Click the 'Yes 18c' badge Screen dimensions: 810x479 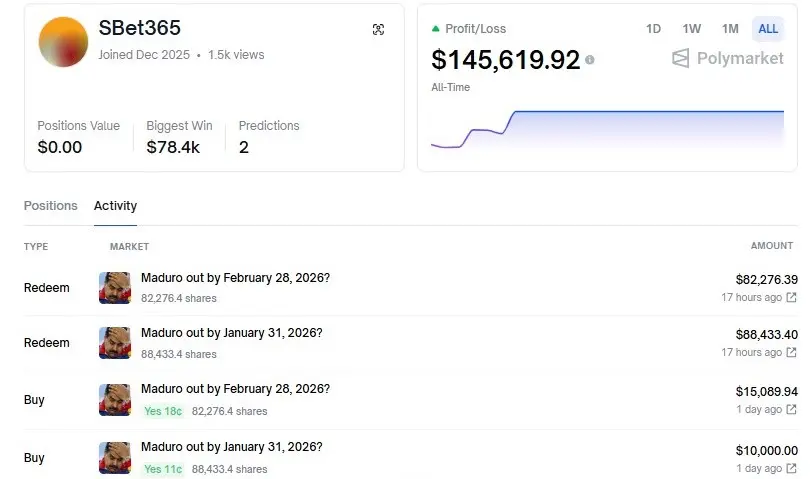(x=163, y=411)
